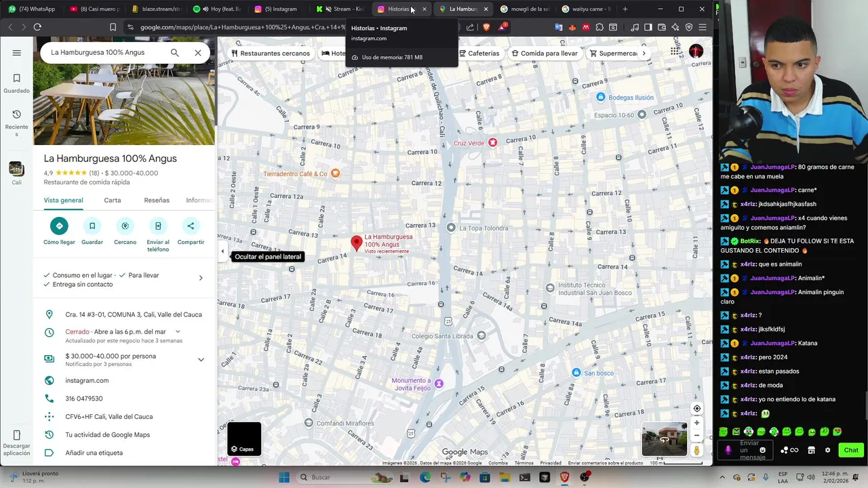Click Descargar aplicación in the sidebar

tap(16, 443)
